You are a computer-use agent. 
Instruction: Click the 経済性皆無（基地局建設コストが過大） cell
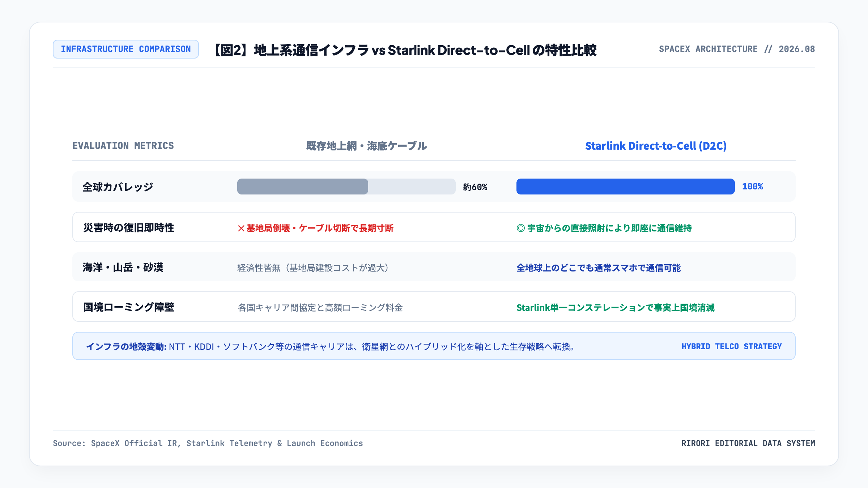tap(313, 268)
